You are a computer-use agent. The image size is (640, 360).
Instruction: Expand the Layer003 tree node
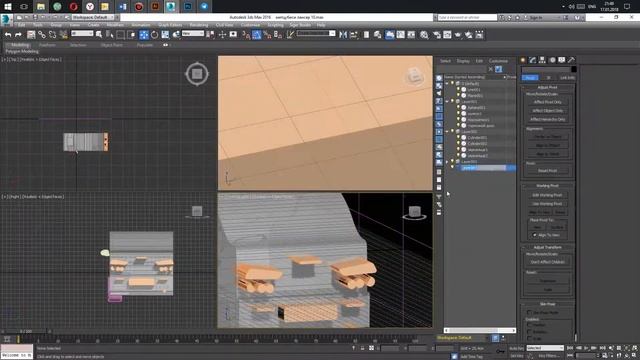click(x=447, y=162)
